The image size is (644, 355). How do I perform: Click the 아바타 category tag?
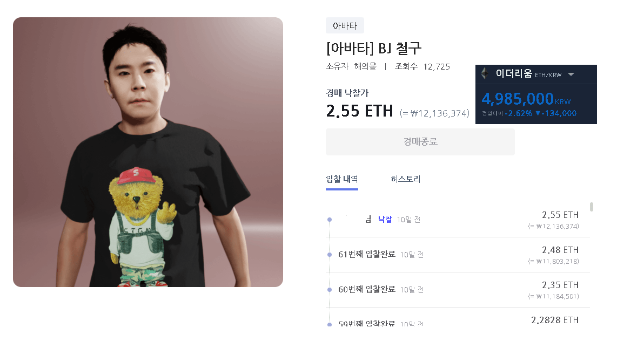pyautogui.click(x=345, y=26)
